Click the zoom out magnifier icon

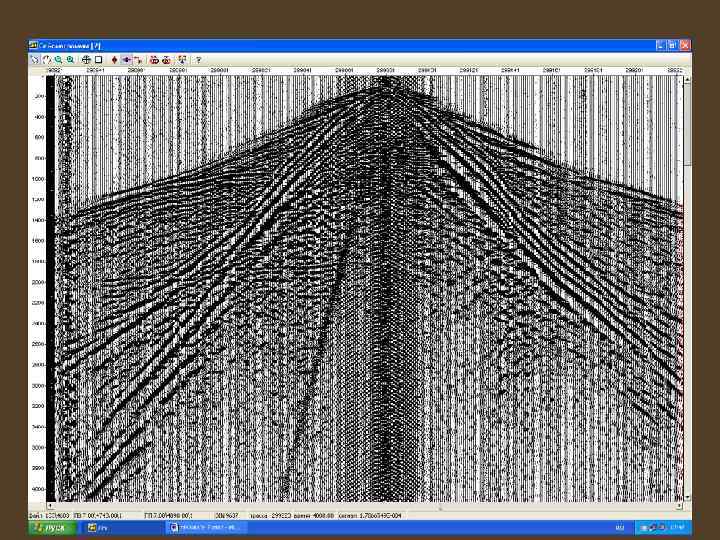58,60
